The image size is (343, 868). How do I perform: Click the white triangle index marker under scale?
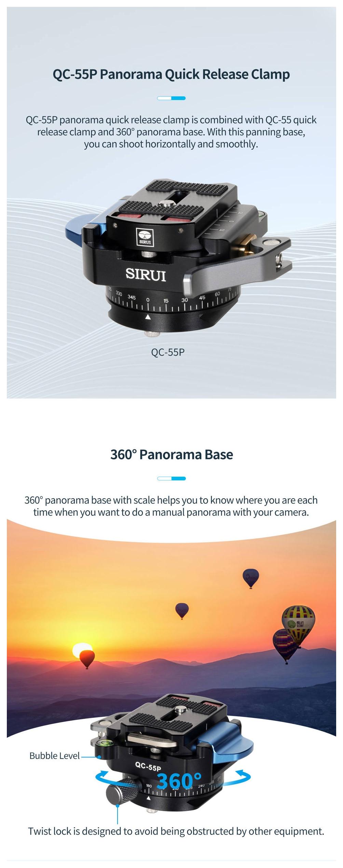148,317
